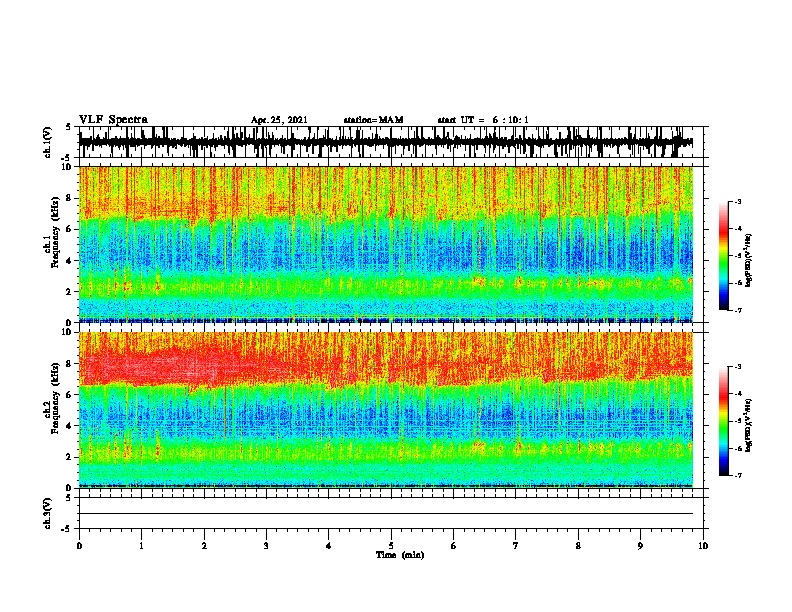Click inside the ch.2 spectrogram panel
This screenshot has width=792, height=612.
click(x=386, y=410)
